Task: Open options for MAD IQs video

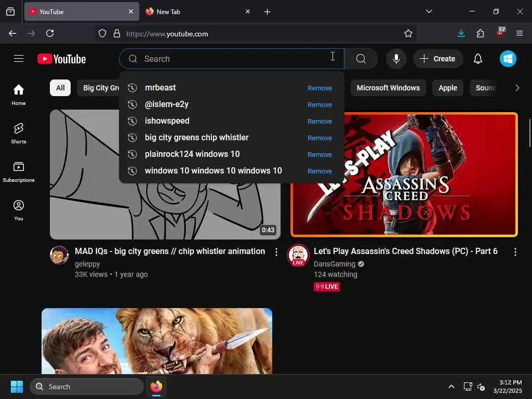Action: [x=276, y=252]
